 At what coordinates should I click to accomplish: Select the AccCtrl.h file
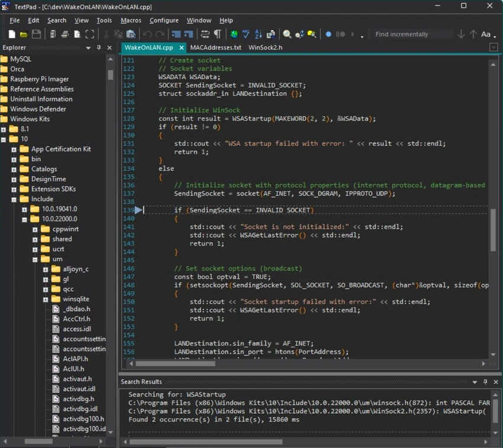tap(76, 318)
